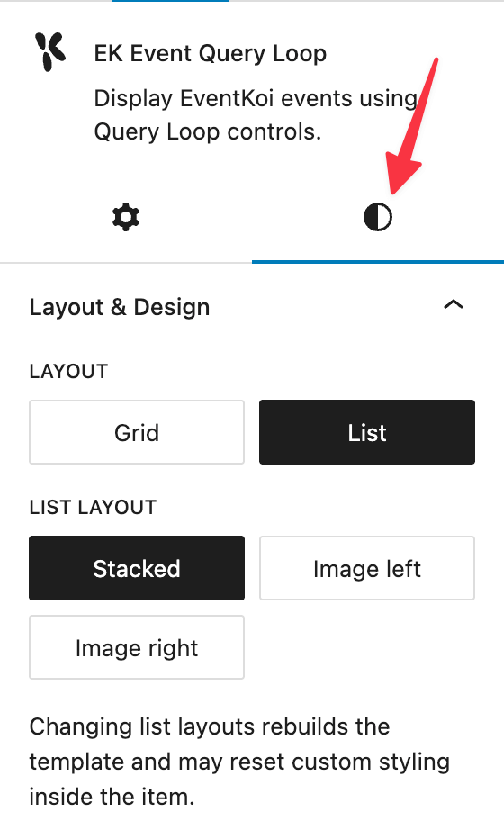
Task: Click the EventKoi block logo icon
Action: coord(50,51)
